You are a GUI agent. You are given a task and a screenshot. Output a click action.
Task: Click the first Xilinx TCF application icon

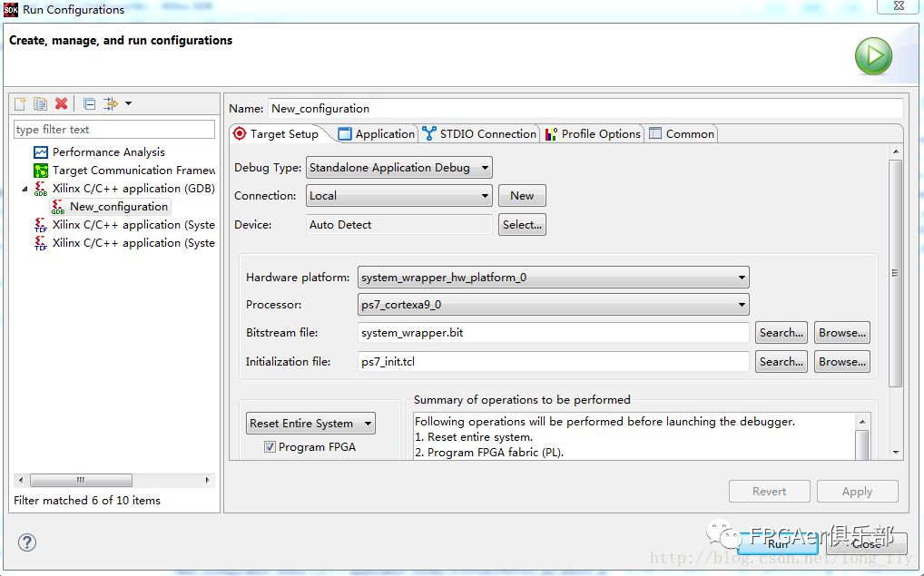pos(41,226)
